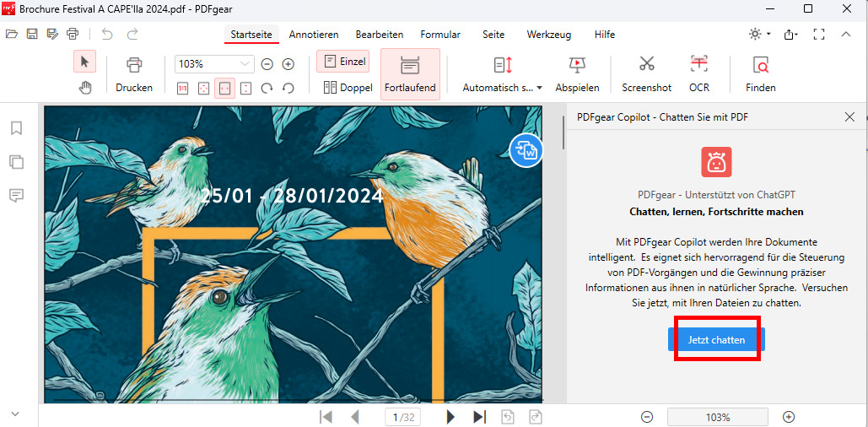868x427 pixels.
Task: Click the fit page icon
Action: (x=204, y=88)
